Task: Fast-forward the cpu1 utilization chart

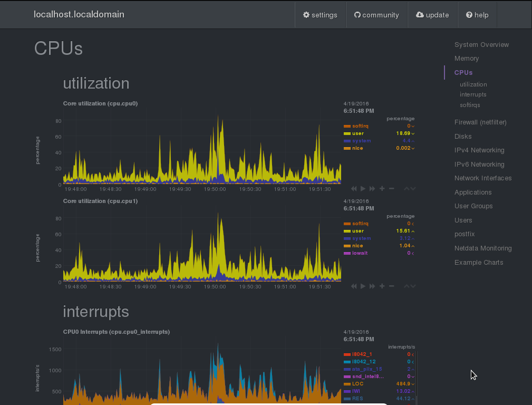Action: pos(372,286)
